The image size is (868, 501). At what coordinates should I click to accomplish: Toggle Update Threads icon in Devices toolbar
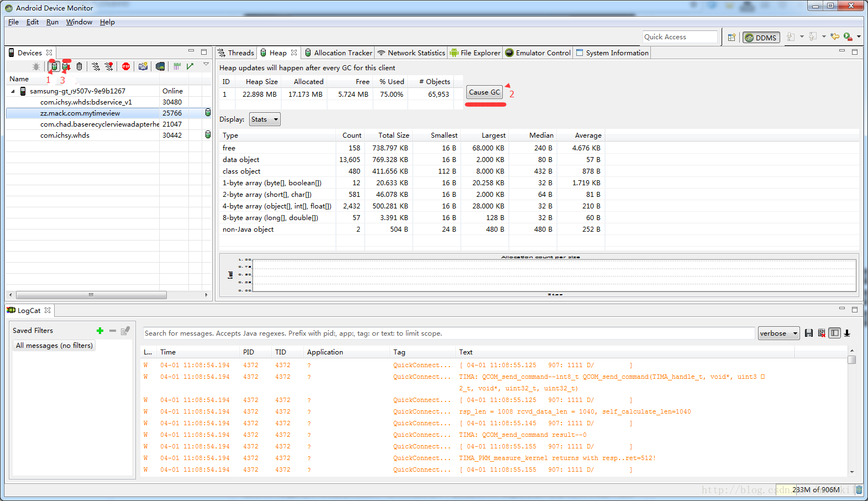96,66
